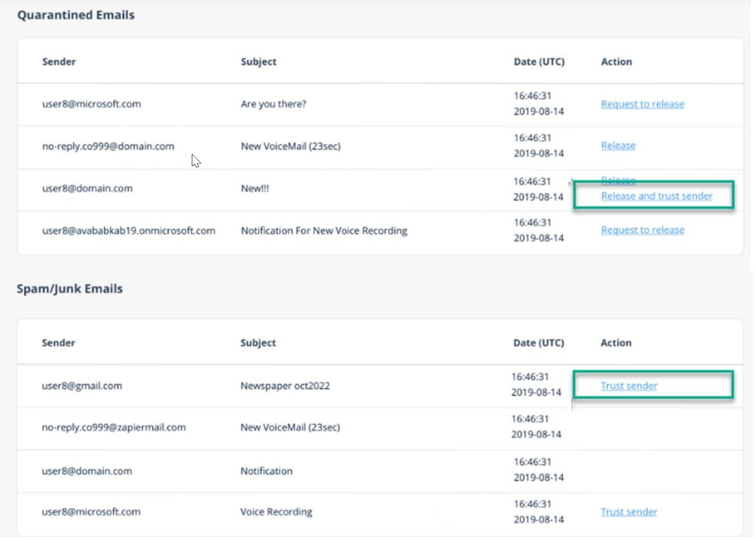756x540 pixels.
Task: Select the user8@avababkab19.onmicrosoft.com sender cell
Action: 129,231
